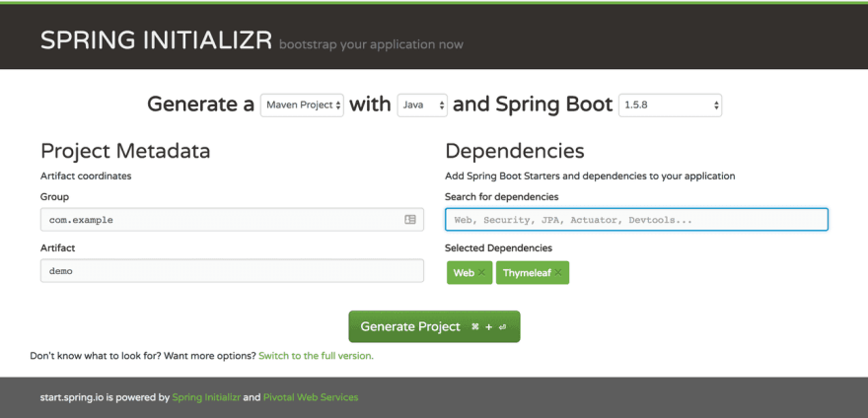Remove the Web dependency using its X

[481, 272]
